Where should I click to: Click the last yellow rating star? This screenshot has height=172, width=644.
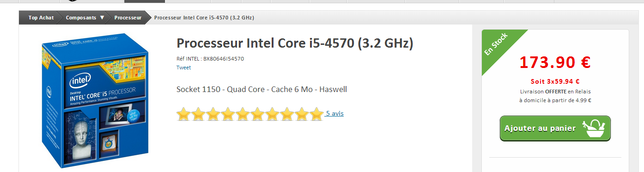tap(316, 114)
